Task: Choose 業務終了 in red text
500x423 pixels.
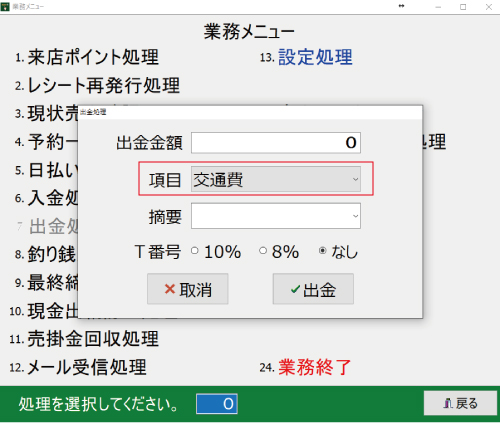Action: 315,367
